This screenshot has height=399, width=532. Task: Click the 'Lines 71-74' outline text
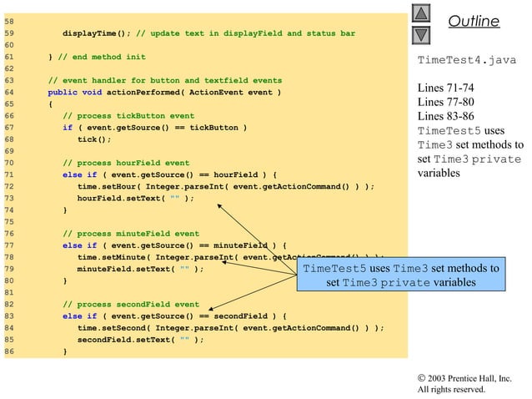click(x=445, y=88)
